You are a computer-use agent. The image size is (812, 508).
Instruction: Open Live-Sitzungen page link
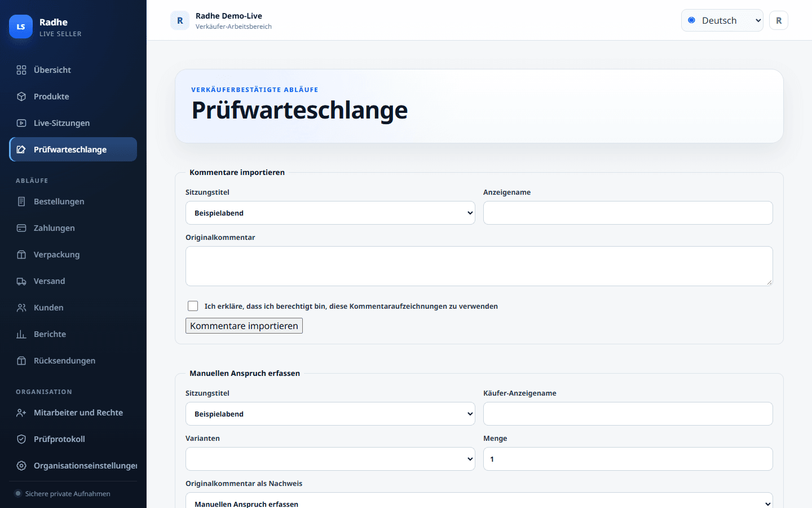(73, 123)
